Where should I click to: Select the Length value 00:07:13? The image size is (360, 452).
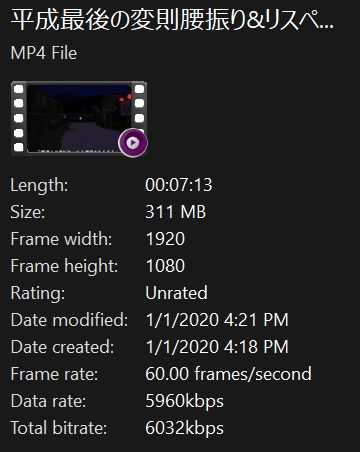[179, 185]
